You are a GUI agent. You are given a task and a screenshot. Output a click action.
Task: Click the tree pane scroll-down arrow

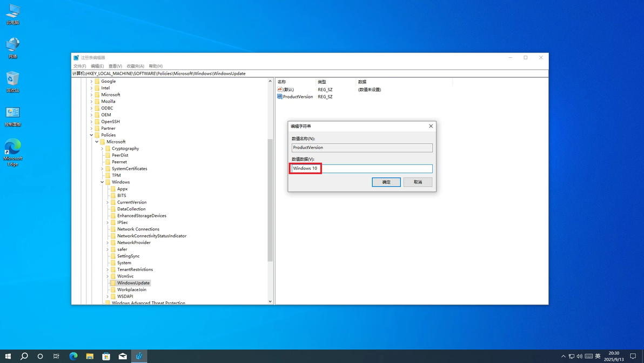tap(270, 301)
